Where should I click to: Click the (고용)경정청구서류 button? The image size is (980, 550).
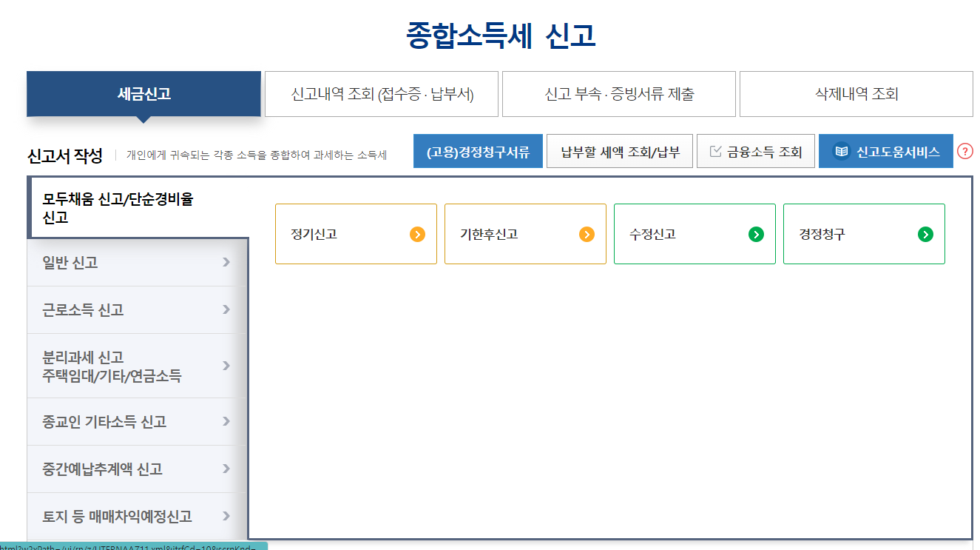click(478, 150)
